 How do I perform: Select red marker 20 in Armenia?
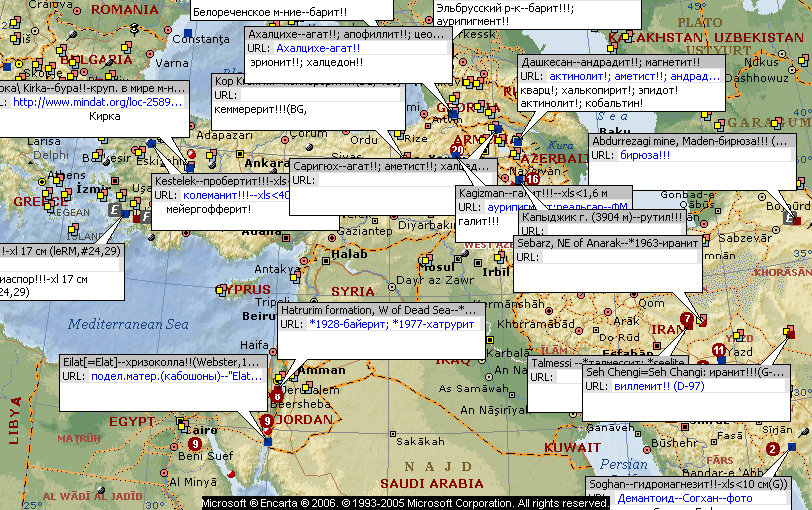pyautogui.click(x=457, y=152)
